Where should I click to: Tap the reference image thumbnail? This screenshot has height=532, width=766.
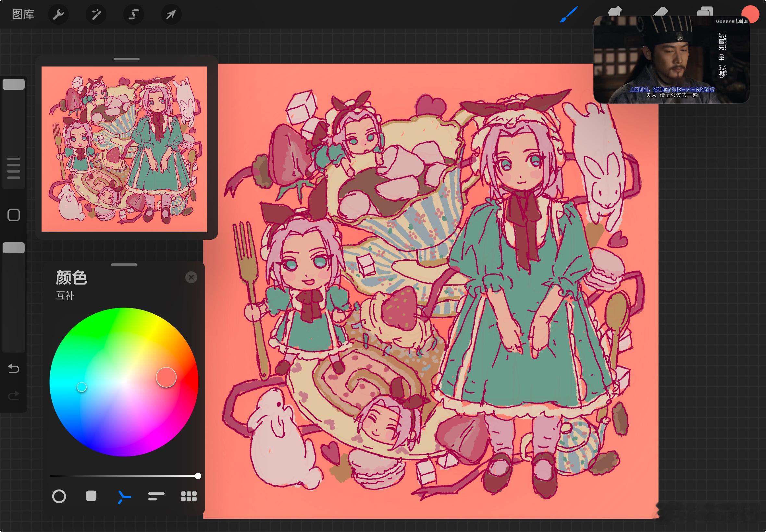coord(124,149)
